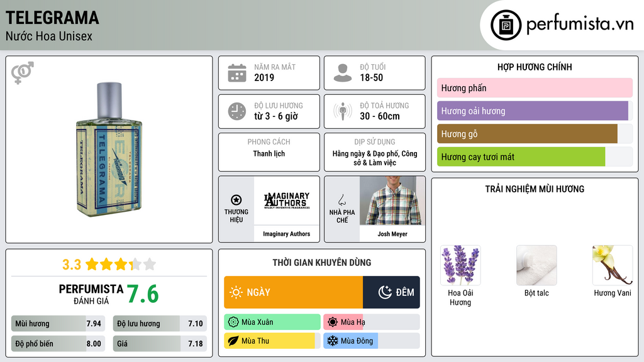Click the longevity value từ 3 - 6 giờ
644x362 pixels.
[276, 116]
